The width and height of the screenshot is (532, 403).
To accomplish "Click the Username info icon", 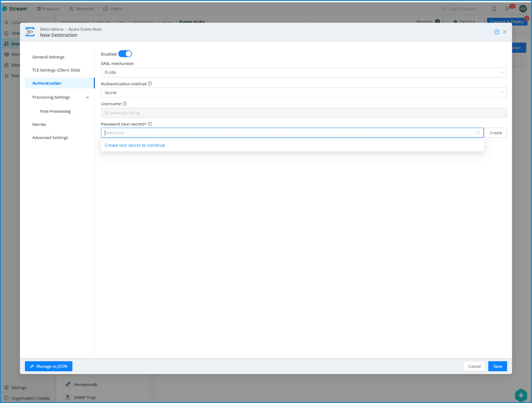I will click(125, 104).
